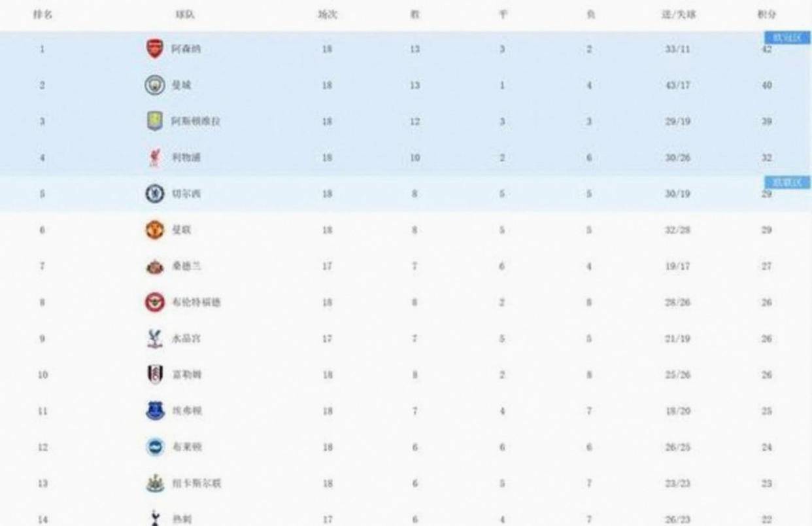Click the Chelsea club crest icon

tap(154, 194)
